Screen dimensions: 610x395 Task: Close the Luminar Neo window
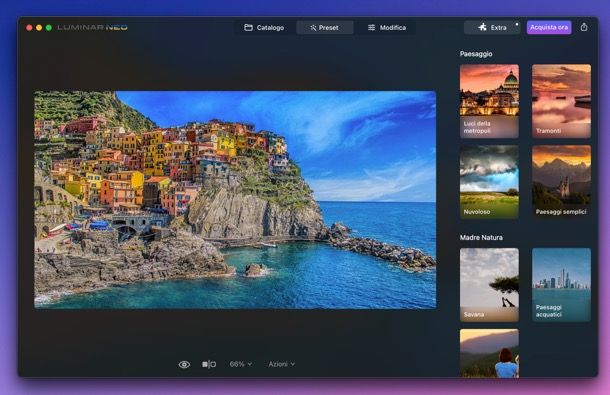[x=29, y=28]
